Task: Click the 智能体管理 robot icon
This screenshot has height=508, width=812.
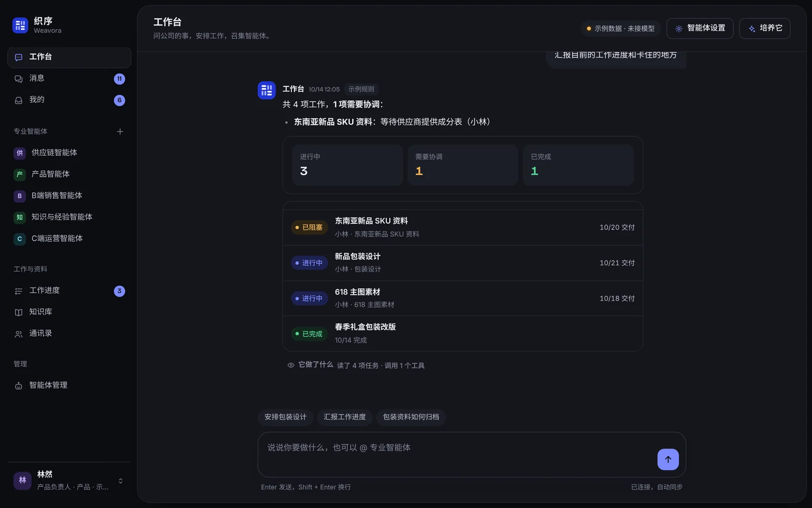Action: (19, 386)
